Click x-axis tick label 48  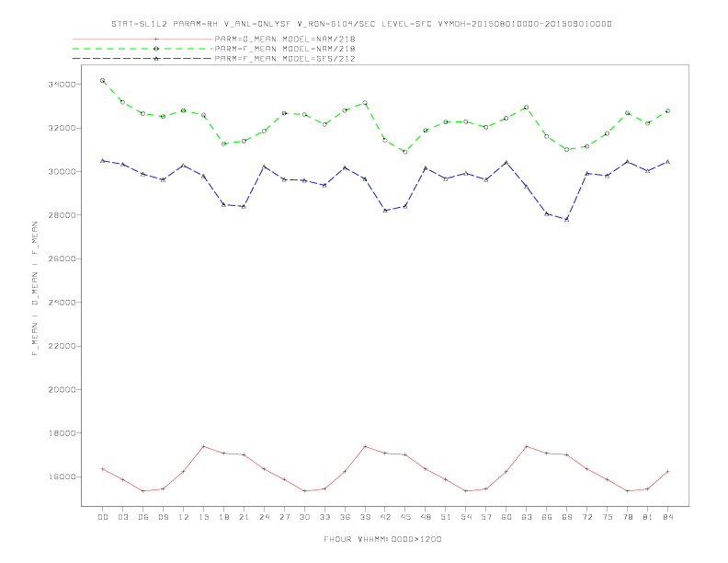426,517
